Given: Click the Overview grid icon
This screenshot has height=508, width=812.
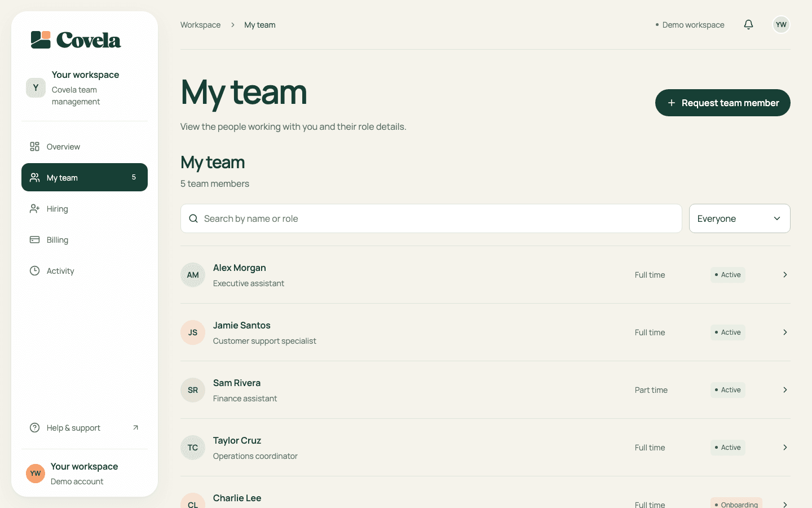Looking at the screenshot, I should click(x=34, y=147).
